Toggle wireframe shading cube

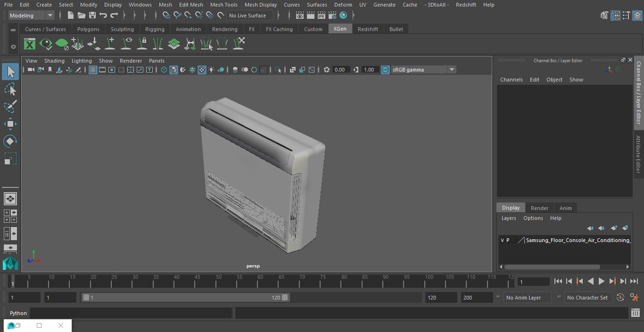pyautogui.click(x=164, y=70)
